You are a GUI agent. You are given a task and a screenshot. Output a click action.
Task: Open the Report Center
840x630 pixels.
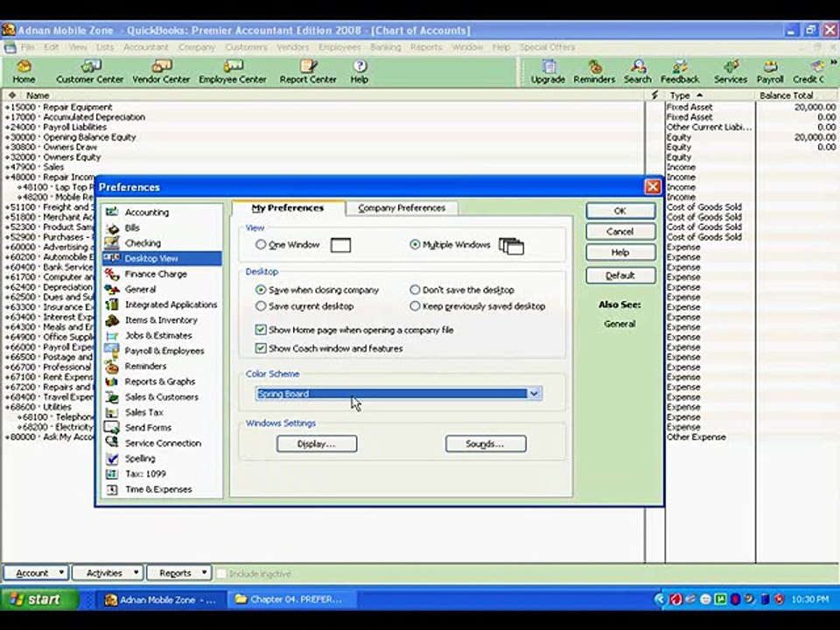(x=308, y=72)
